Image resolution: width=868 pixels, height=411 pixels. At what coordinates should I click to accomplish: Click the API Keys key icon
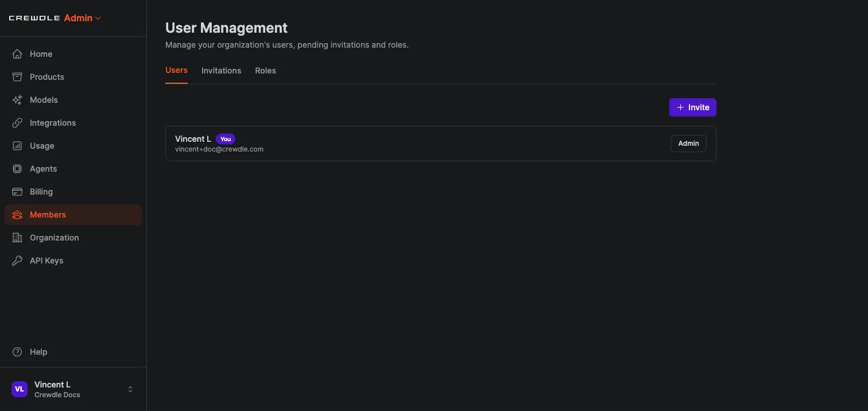[x=17, y=261]
